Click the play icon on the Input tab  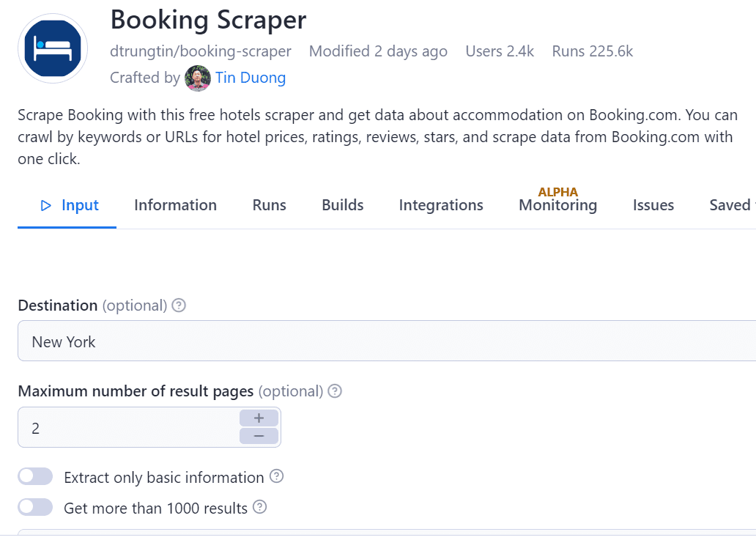[x=46, y=206]
